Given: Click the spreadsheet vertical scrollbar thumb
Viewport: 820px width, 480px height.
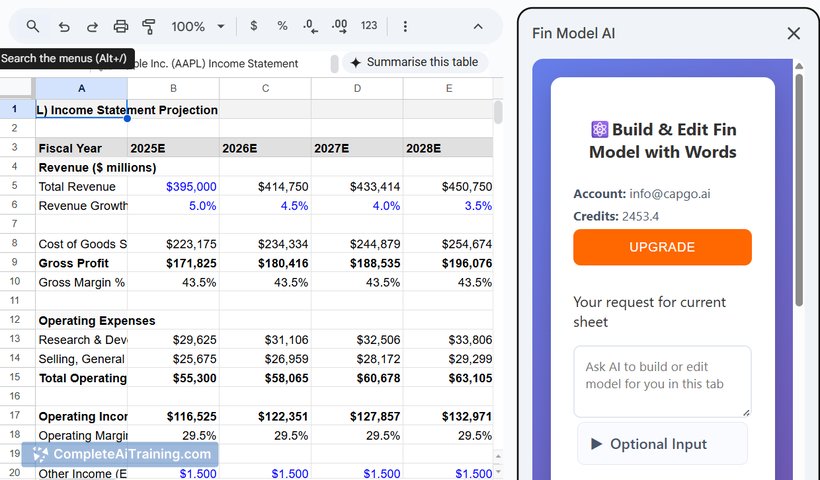Looking at the screenshot, I should 498,112.
